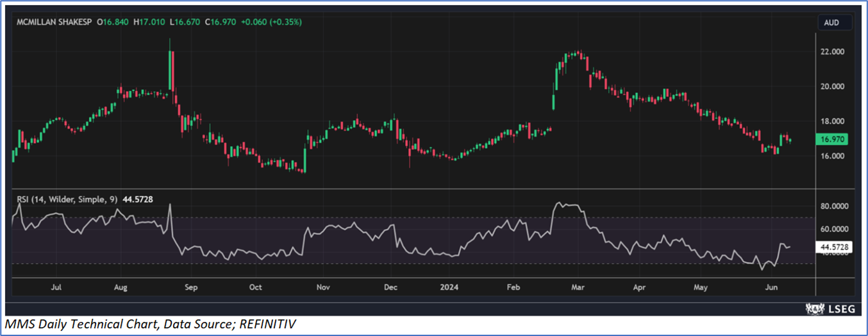This screenshot has height=336, width=868.
Task: Click the close value C16.970
Action: 221,22
